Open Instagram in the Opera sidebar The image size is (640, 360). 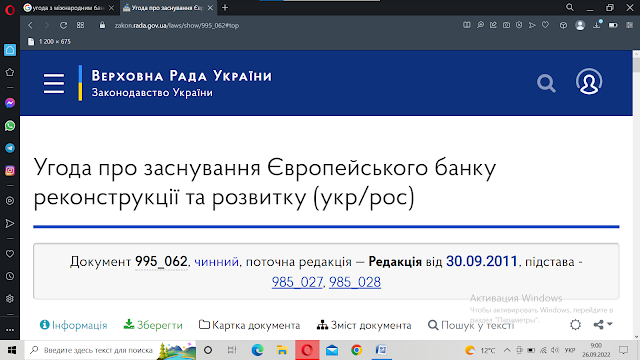[x=10, y=171]
